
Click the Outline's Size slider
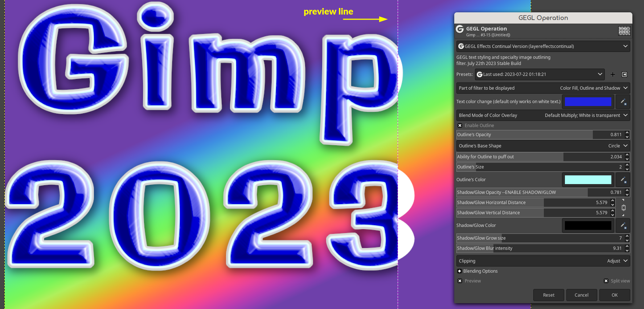click(540, 167)
